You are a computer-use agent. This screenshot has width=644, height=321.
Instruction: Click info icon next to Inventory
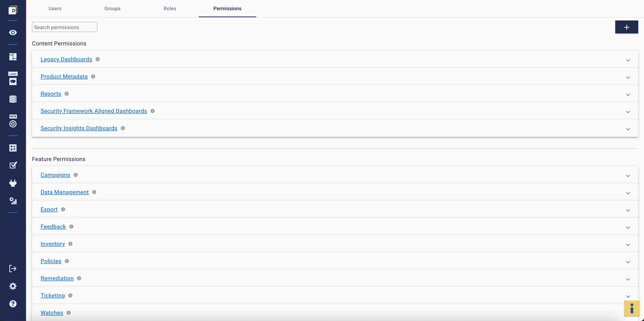pyautogui.click(x=70, y=244)
